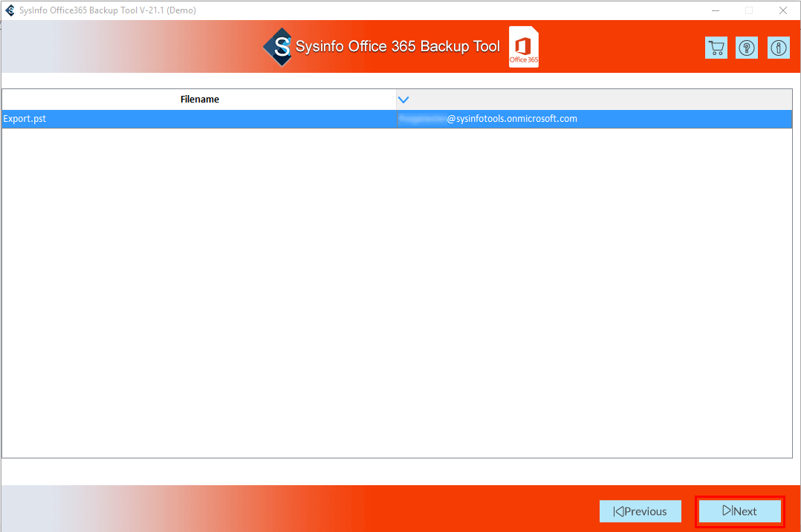
Task: Click the shopping cart purchase icon
Action: coord(716,48)
